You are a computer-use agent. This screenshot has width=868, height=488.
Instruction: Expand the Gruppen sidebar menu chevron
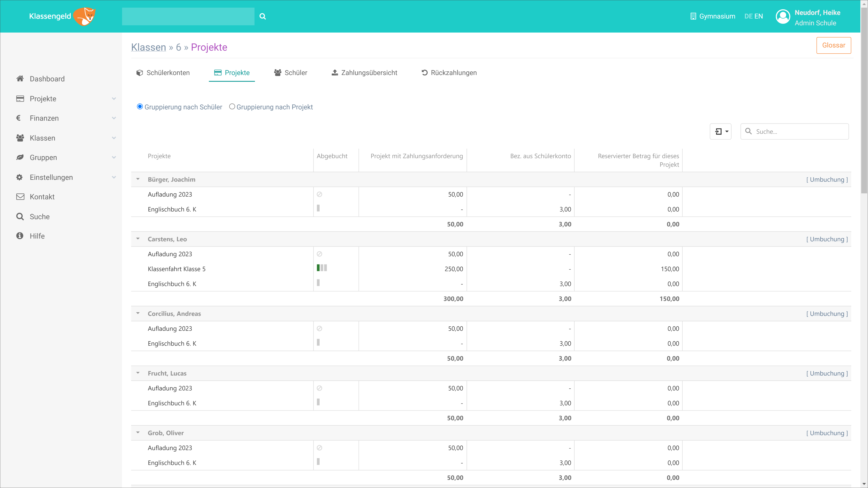(x=114, y=158)
